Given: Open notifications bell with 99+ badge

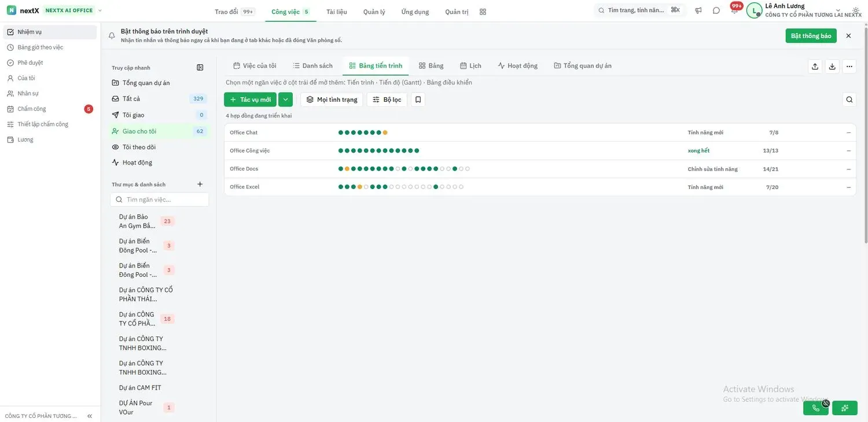Looking at the screenshot, I should pos(734,10).
